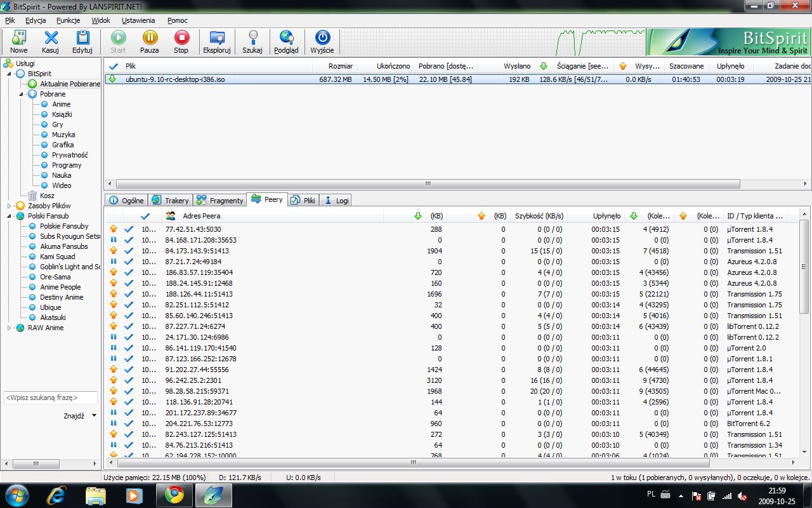The height and width of the screenshot is (508, 812).
Task: Switch to the Trakery tab
Action: [x=171, y=200]
